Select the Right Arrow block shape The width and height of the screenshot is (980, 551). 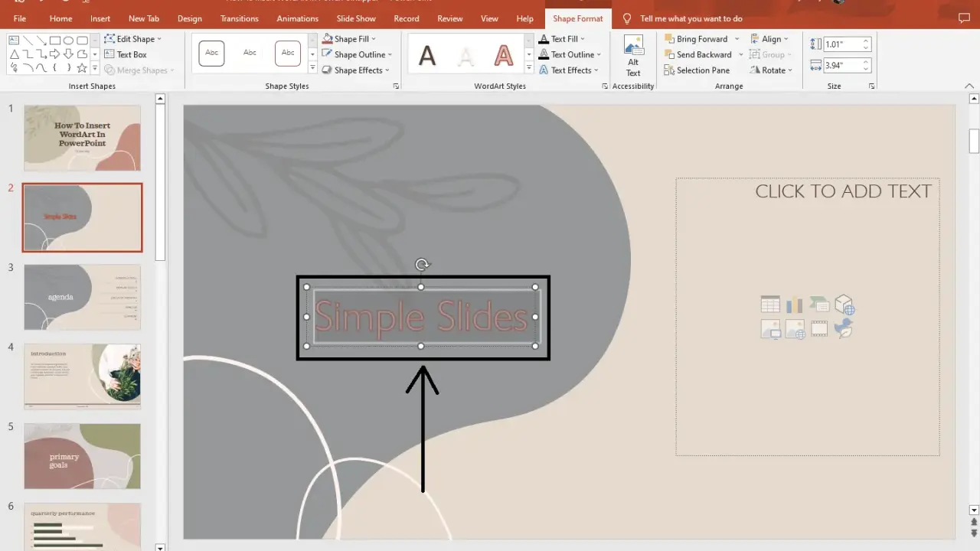point(55,54)
